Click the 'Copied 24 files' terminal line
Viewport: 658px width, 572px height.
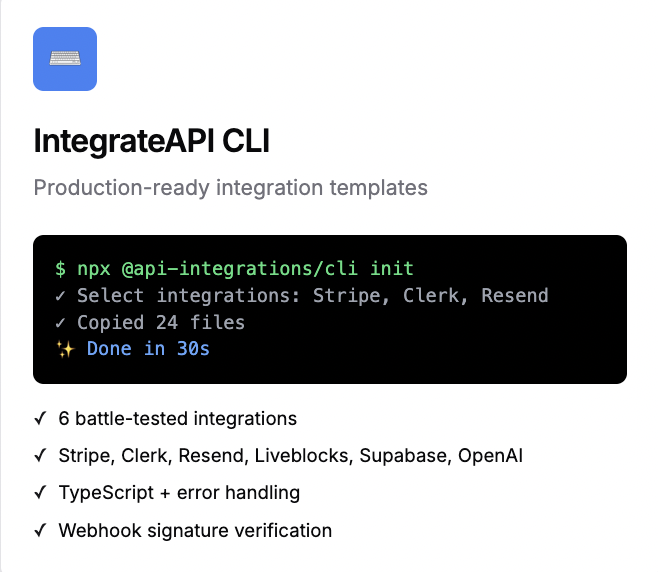[x=150, y=322]
